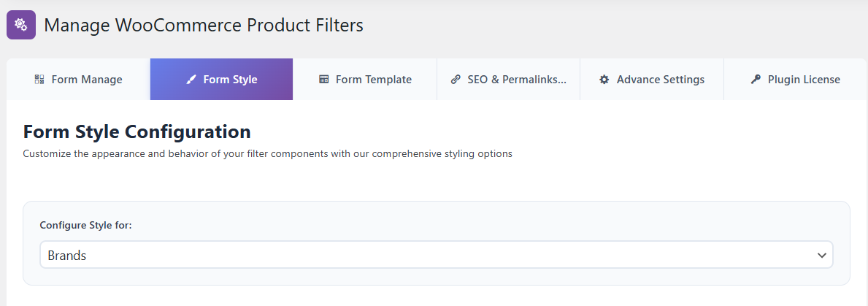Click the Configure Style for label
This screenshot has width=868, height=306.
[86, 225]
